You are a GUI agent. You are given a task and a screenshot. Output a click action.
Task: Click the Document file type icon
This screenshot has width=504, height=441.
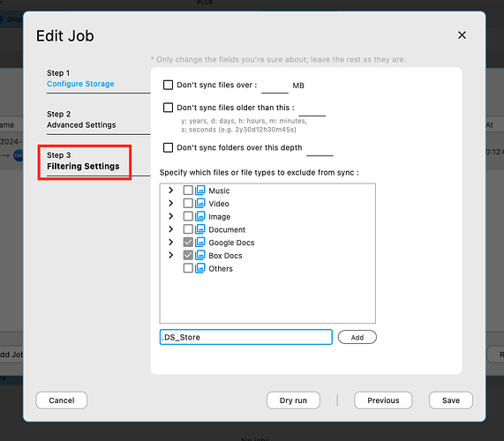(200, 229)
